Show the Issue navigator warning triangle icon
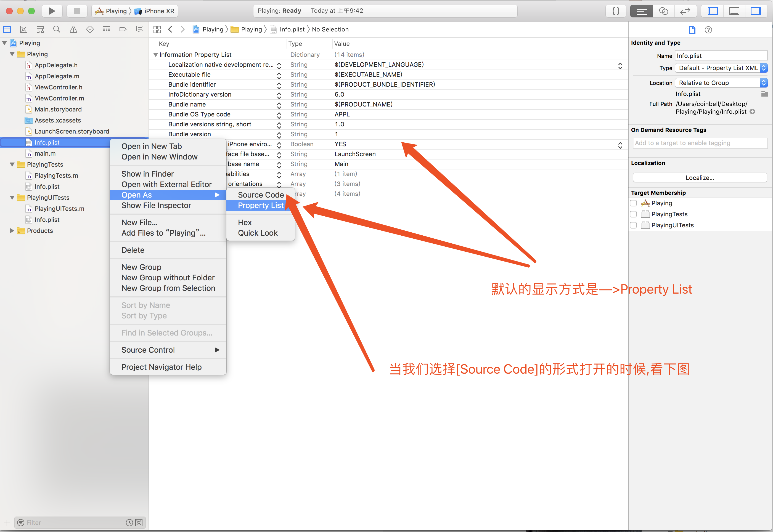 click(73, 29)
